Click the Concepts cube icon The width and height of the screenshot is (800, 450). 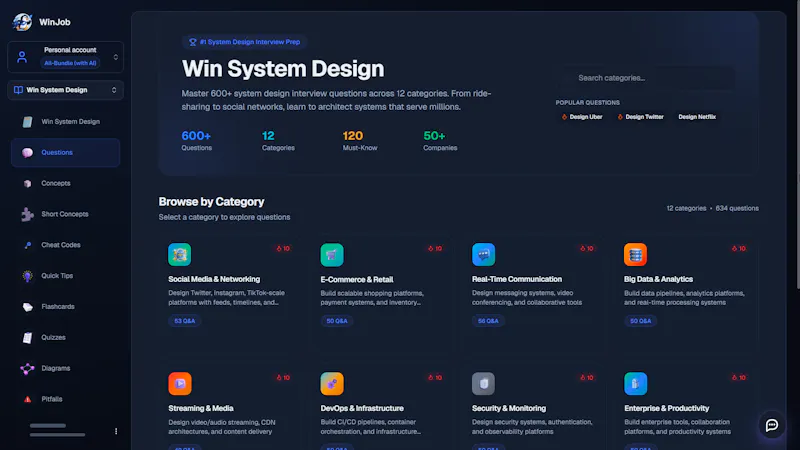(27, 184)
